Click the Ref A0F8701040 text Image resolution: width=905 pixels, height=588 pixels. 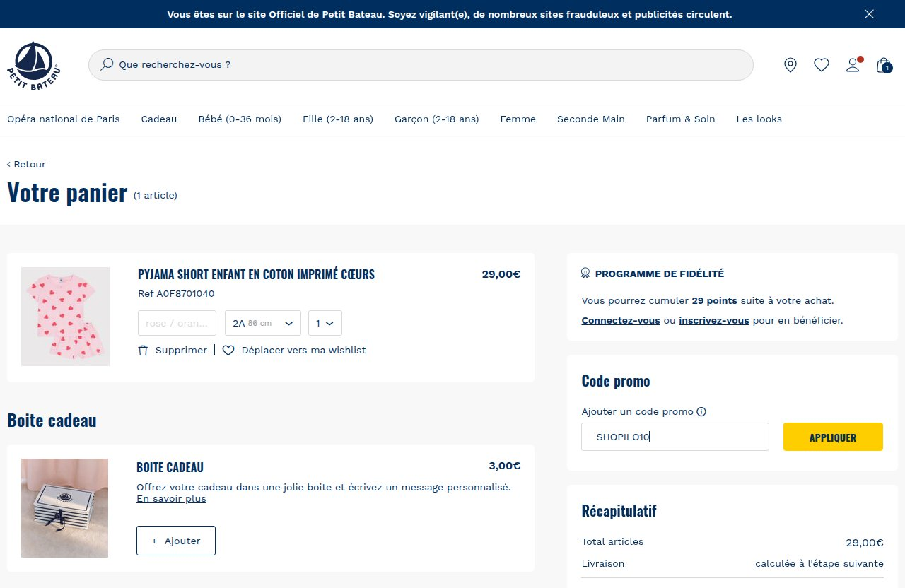[176, 293]
